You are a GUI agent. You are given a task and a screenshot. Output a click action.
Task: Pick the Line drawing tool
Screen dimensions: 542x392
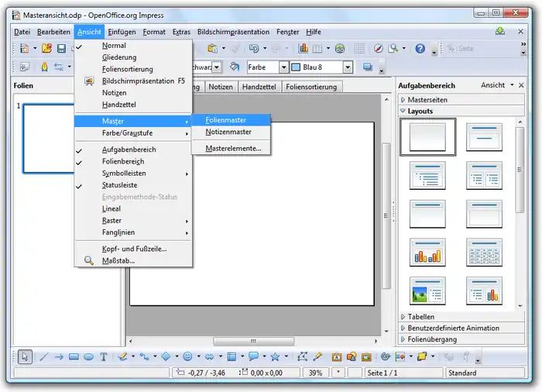pyautogui.click(x=43, y=356)
